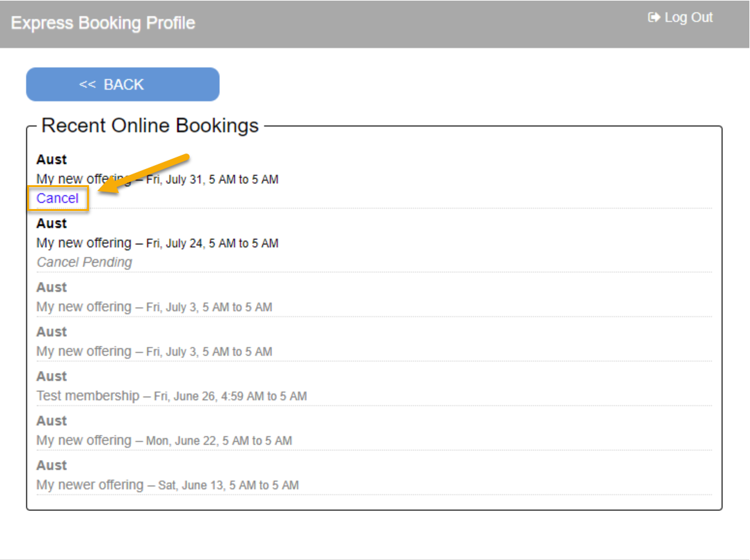Viewport: 750px width, 560px height.
Task: Click Aust name above the July 31 booking
Action: (x=52, y=159)
